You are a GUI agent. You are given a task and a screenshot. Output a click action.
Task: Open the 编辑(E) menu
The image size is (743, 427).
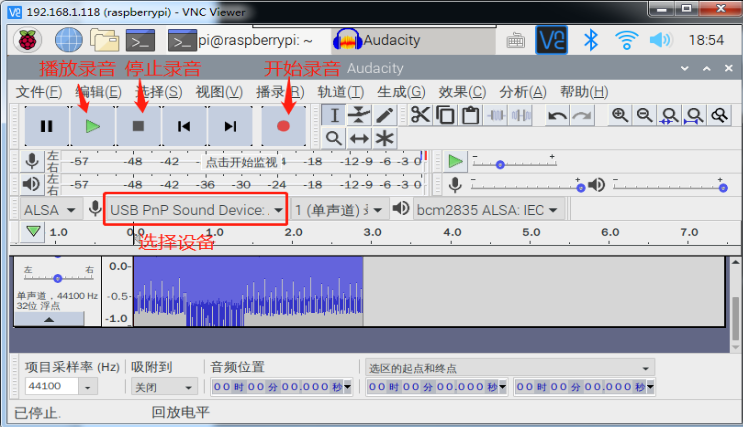98,92
